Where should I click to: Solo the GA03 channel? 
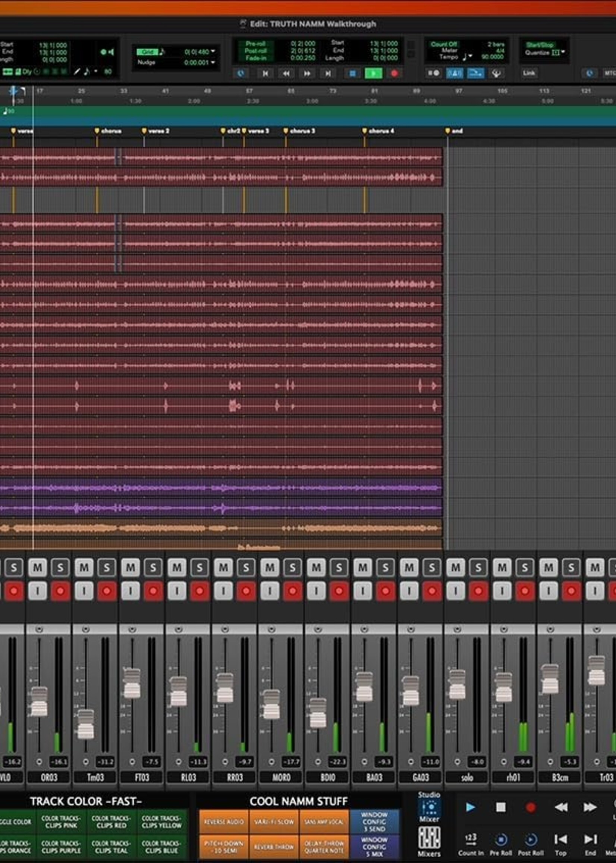coord(432,568)
